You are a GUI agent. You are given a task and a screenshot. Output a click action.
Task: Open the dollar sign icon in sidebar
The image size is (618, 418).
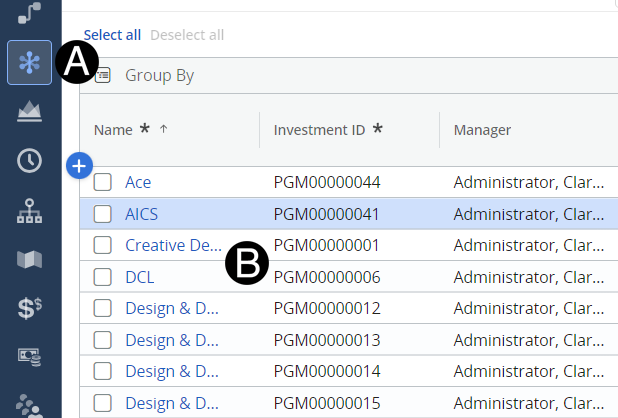pyautogui.click(x=29, y=308)
